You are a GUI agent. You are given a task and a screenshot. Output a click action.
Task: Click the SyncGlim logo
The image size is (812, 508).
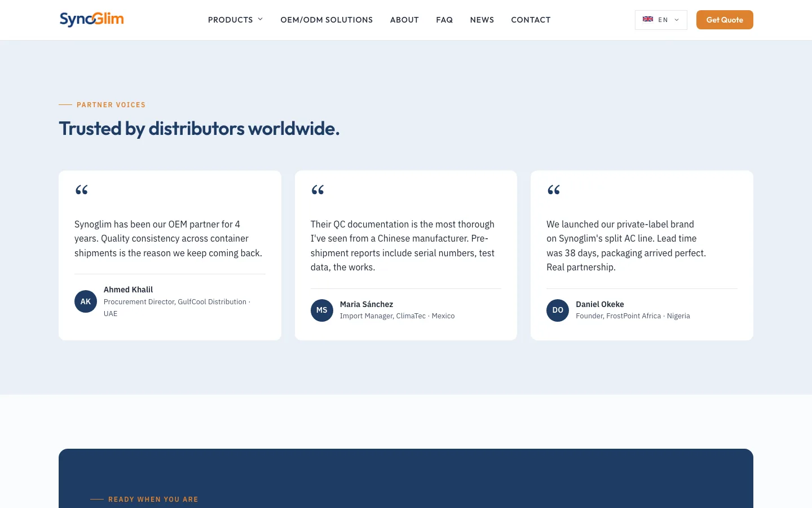(92, 20)
